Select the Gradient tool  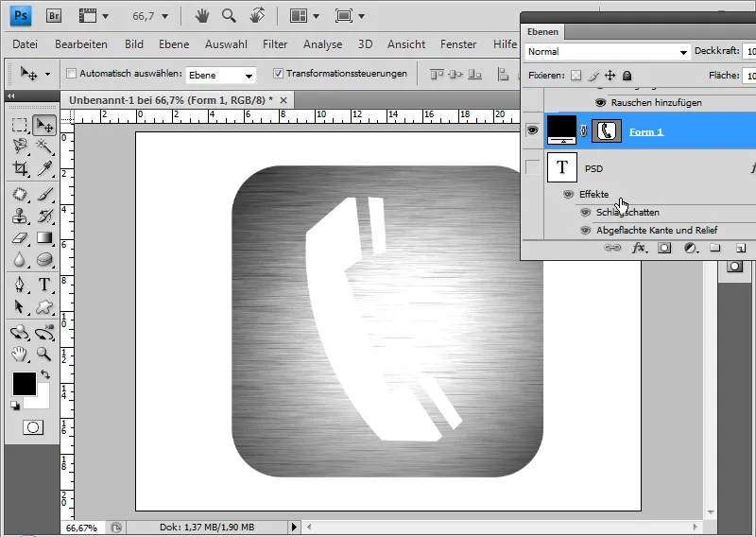point(44,238)
